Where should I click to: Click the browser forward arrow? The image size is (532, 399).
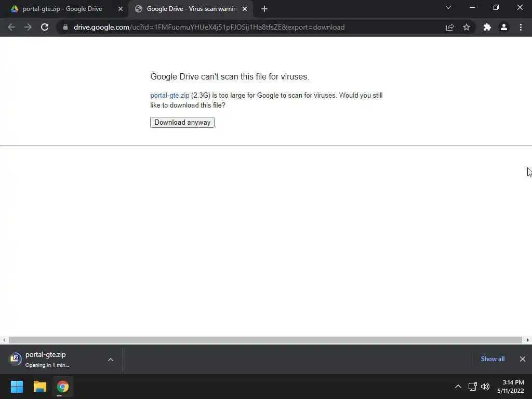tap(28, 27)
